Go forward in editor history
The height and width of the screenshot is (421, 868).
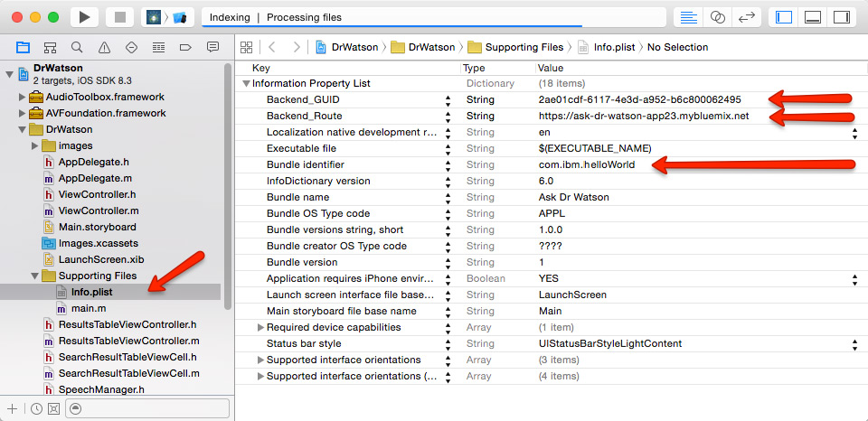point(297,47)
